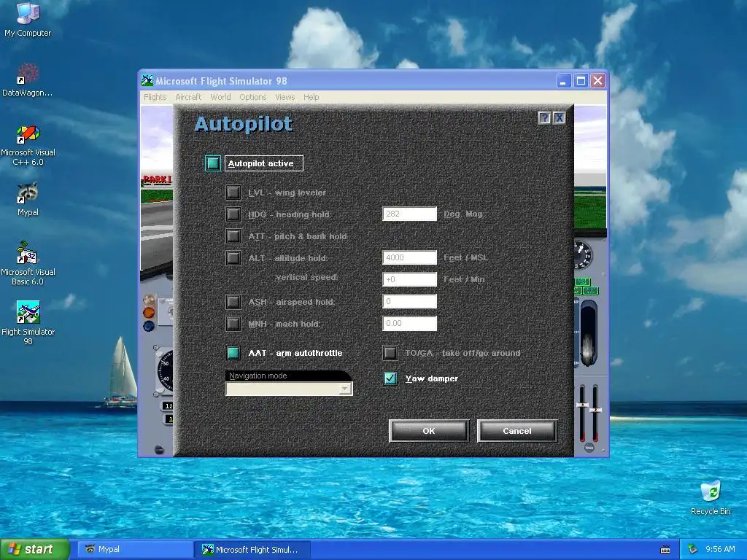Select the Flight Simulator 98 desktop shortcut
Viewport: 747px width, 560px height.
click(28, 323)
